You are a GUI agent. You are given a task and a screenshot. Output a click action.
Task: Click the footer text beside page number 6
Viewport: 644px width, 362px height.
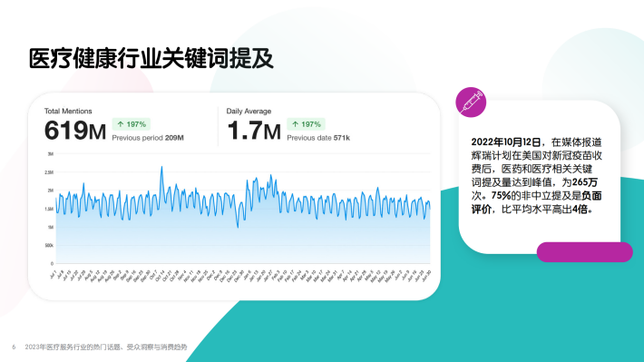[x=106, y=347]
